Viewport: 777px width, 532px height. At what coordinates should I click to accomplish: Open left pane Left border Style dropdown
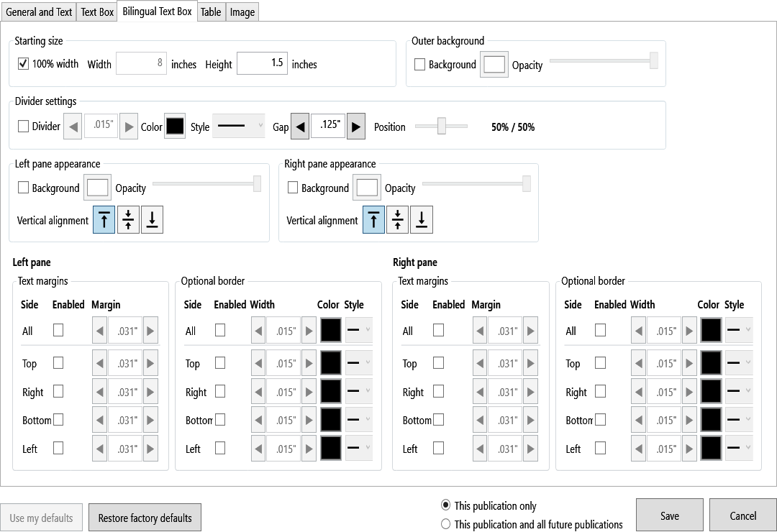[359, 449]
